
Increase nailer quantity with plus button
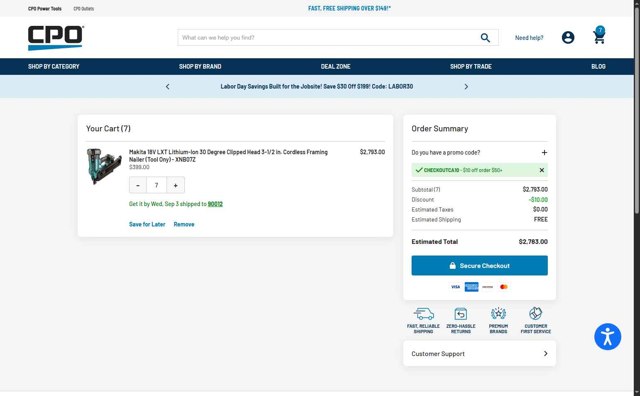pyautogui.click(x=176, y=185)
